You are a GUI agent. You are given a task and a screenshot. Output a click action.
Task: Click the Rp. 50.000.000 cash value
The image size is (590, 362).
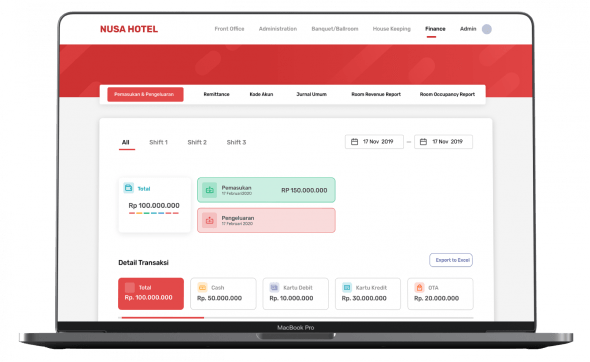(219, 298)
